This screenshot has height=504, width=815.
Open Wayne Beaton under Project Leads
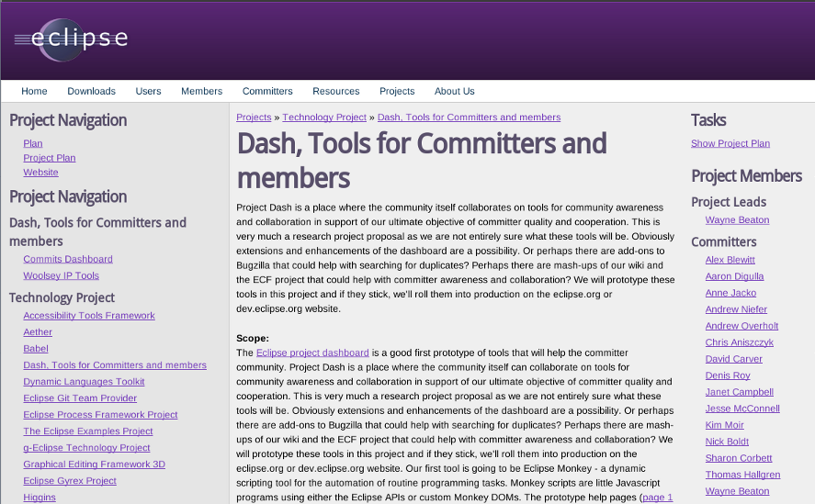click(x=737, y=219)
